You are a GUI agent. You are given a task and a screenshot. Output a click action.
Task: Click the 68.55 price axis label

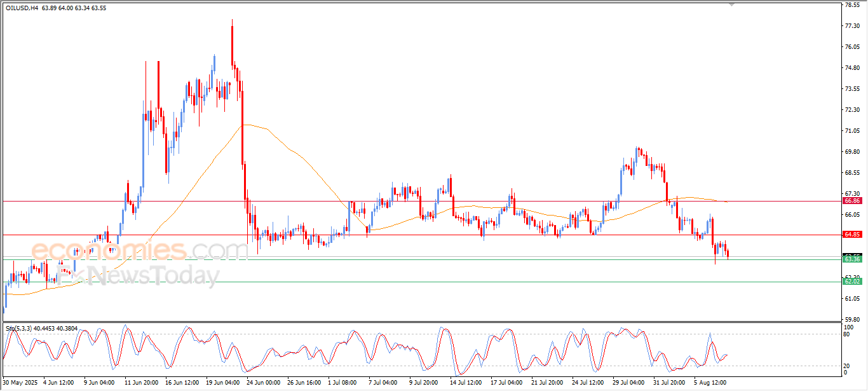point(851,173)
